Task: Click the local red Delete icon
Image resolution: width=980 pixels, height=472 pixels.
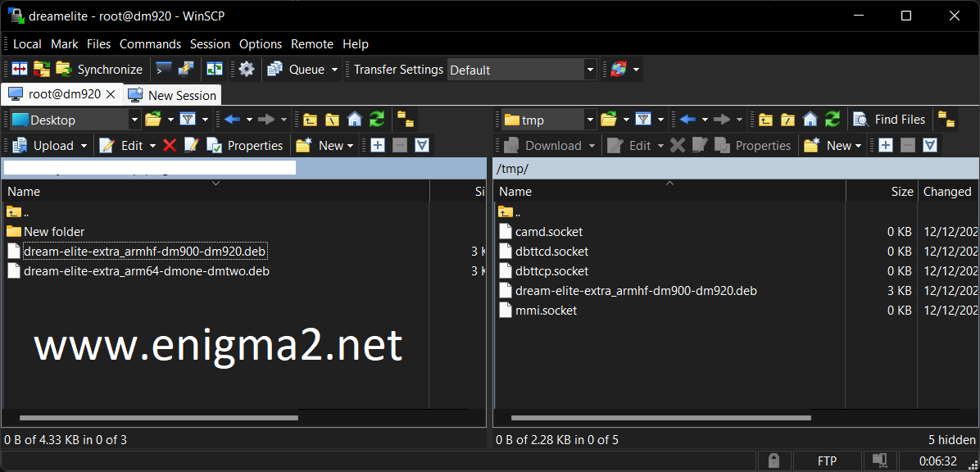Action: 170,146
